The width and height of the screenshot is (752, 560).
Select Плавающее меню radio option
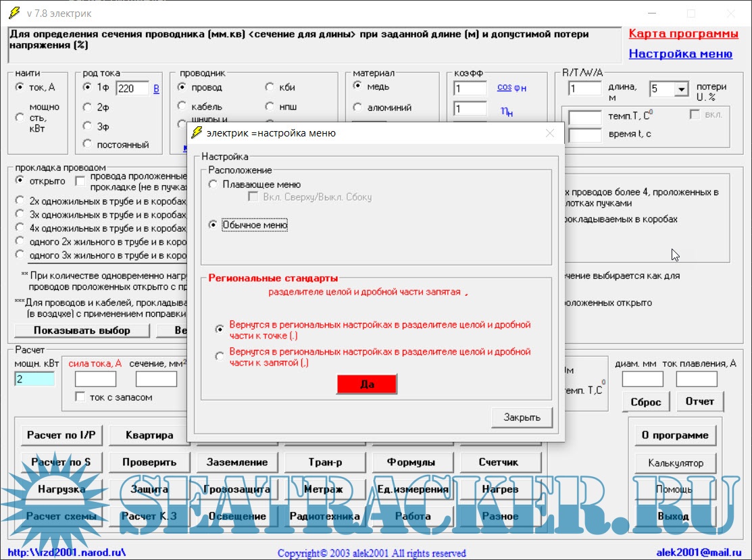pyautogui.click(x=214, y=184)
